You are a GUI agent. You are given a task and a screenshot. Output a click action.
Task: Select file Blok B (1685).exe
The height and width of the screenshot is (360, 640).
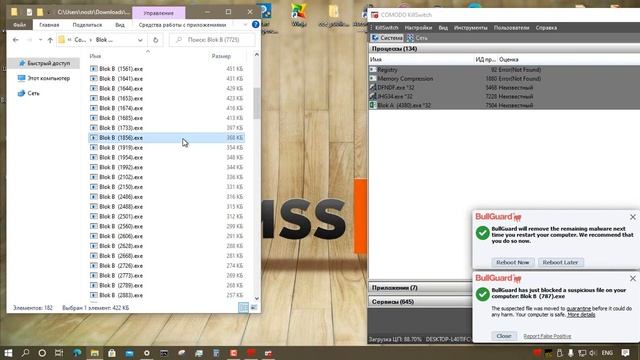pyautogui.click(x=167, y=118)
